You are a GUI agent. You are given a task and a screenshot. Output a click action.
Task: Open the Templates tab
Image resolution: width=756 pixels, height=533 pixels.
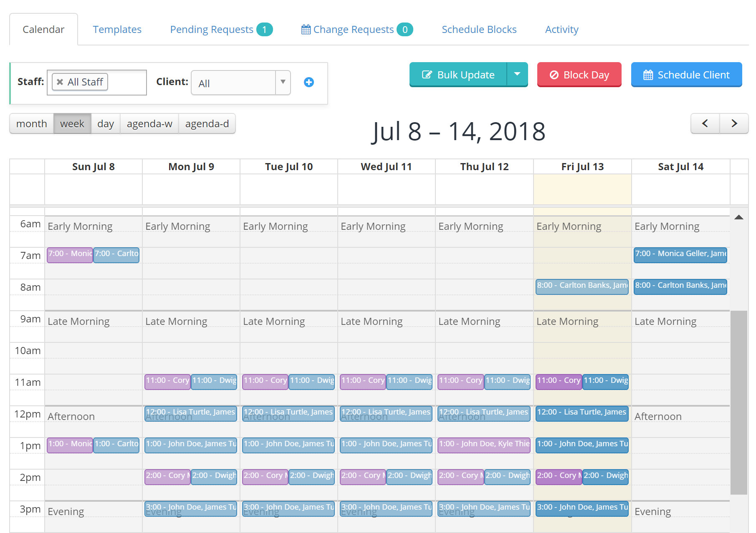tap(117, 30)
